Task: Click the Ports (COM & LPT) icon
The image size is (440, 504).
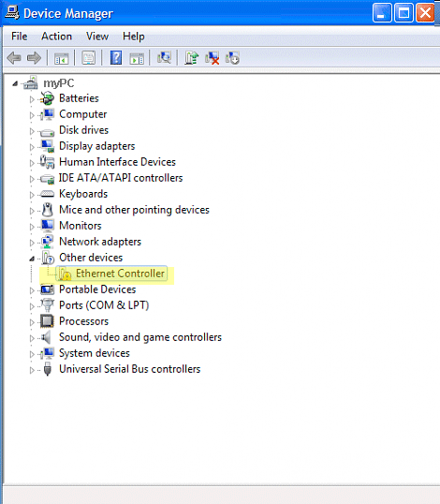Action: point(48,305)
